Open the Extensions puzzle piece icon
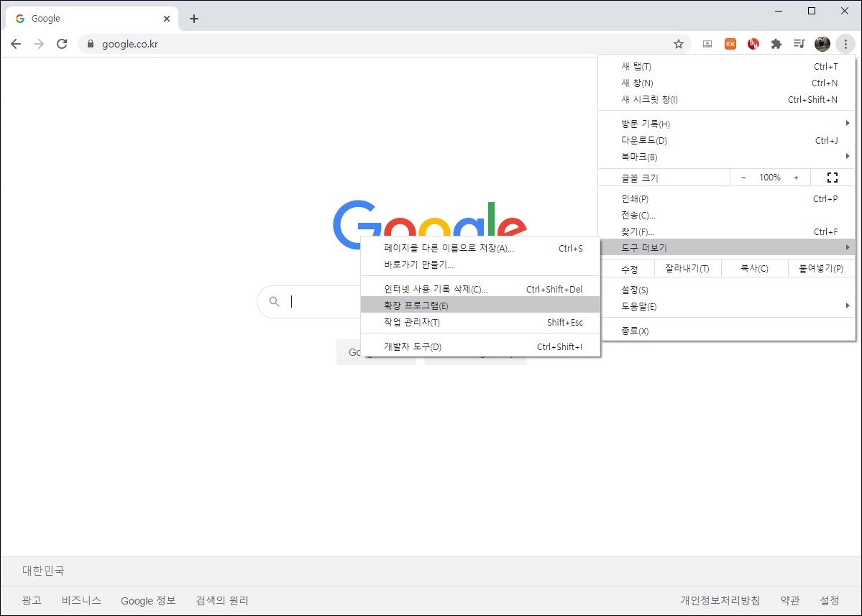Viewport: 862px width, 616px height. point(776,44)
